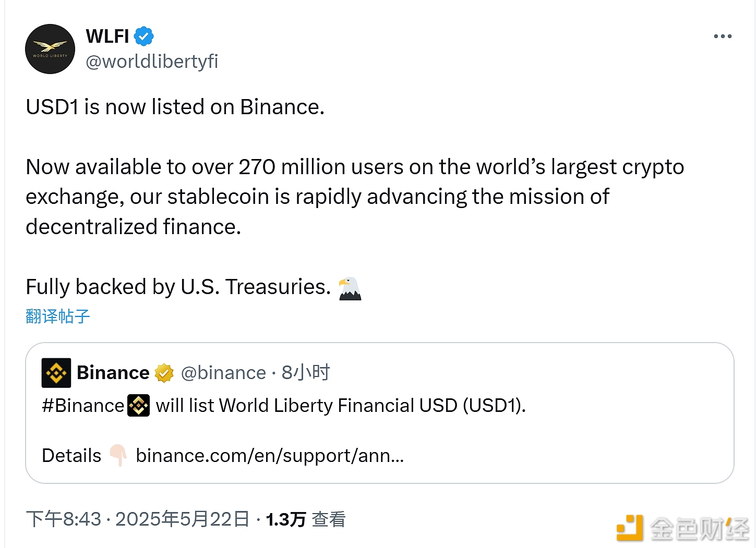756x548 pixels.
Task: Click the 翻译帖子 translate post link
Action: (58, 316)
